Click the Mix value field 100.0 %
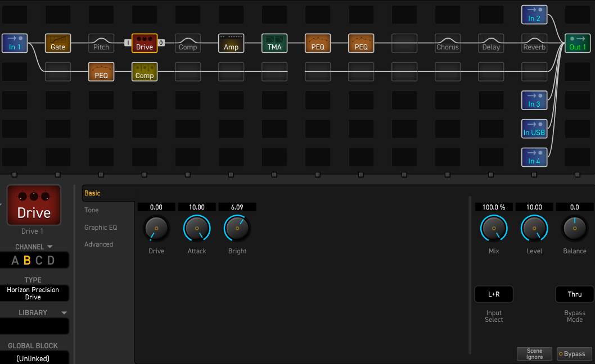The image size is (595, 364). 494,207
